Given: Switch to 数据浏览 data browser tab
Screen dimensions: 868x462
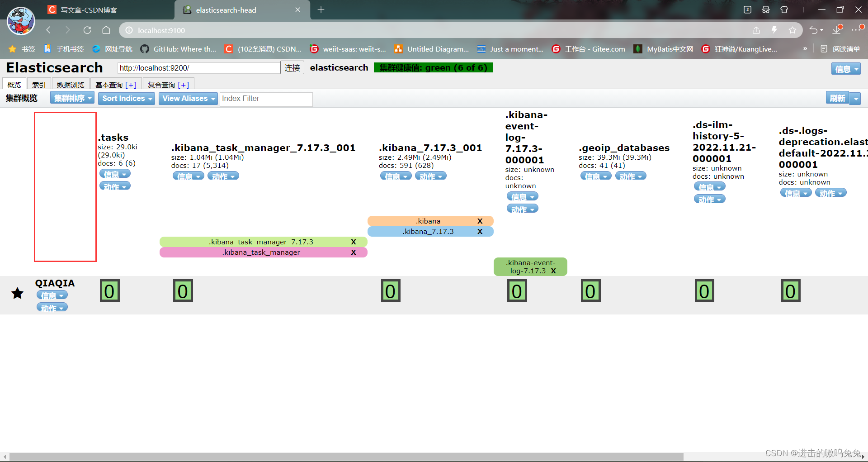Looking at the screenshot, I should 71,84.
